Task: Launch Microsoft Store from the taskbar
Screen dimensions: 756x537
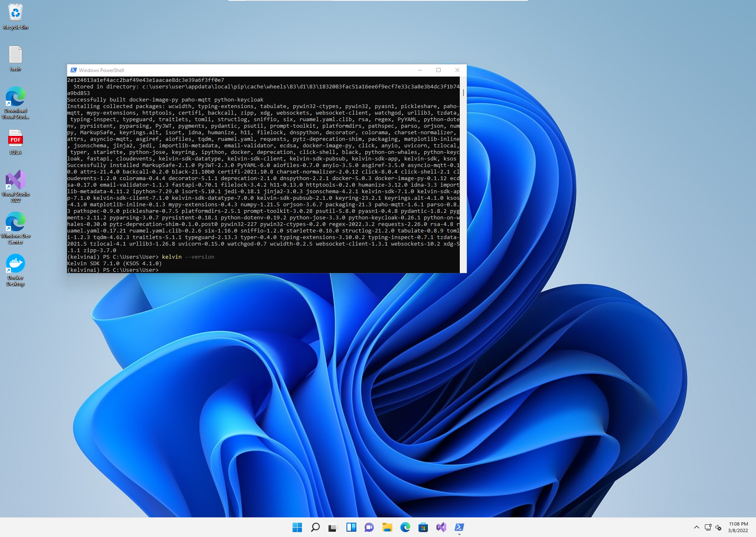Action: (x=423, y=527)
